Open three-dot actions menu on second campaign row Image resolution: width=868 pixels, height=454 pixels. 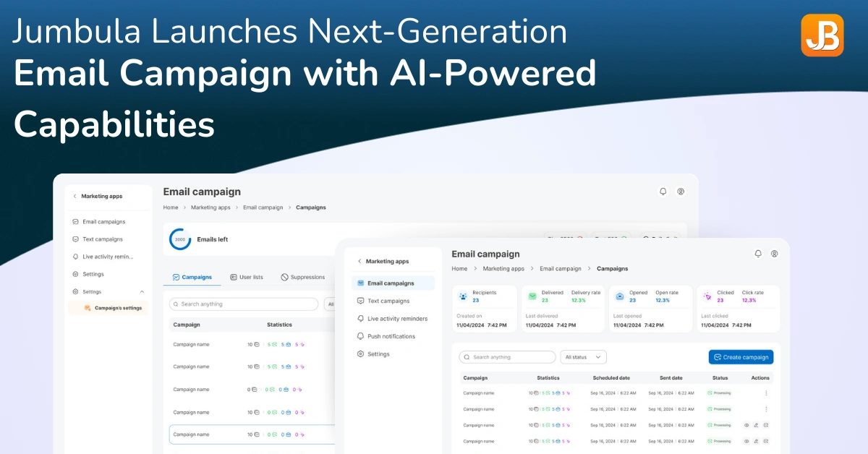[x=766, y=409]
